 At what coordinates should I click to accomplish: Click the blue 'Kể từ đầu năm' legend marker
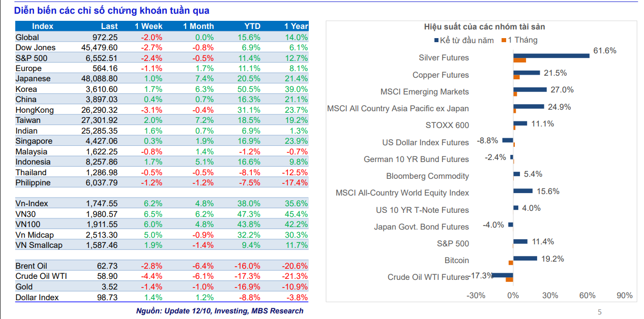point(436,40)
